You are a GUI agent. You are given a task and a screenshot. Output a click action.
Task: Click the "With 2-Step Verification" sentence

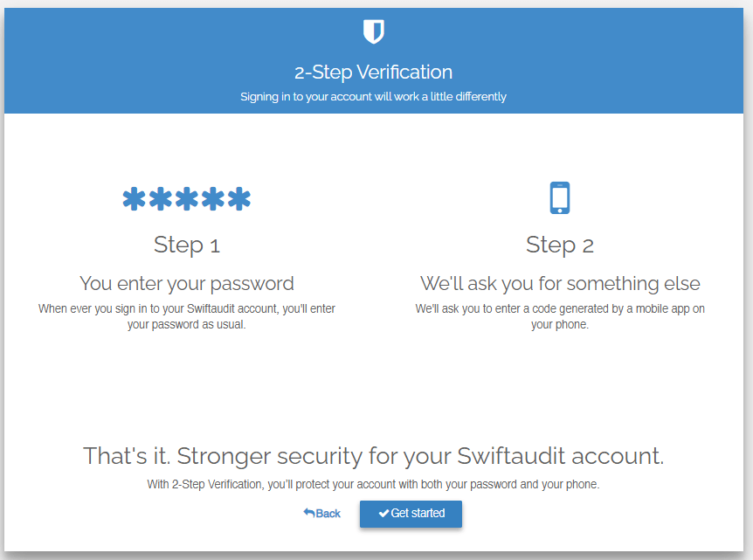(373, 484)
